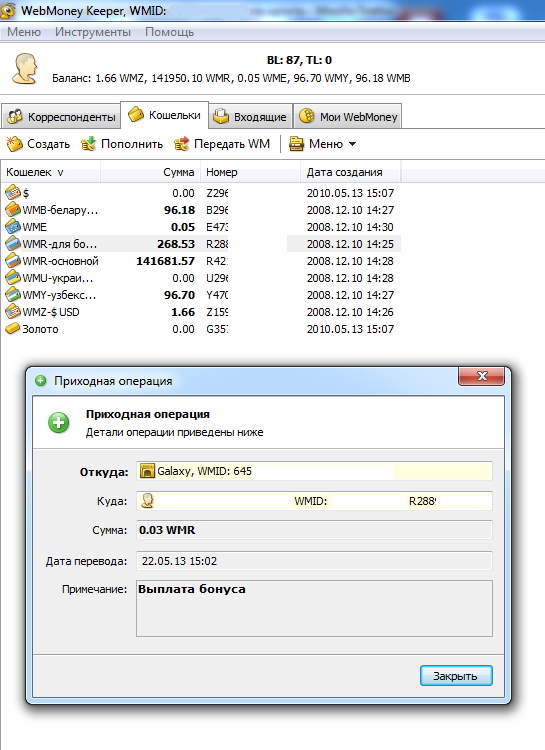Select the WMZ-$ USD wallet name
Viewport: 545px width, 750px height.
(51, 312)
